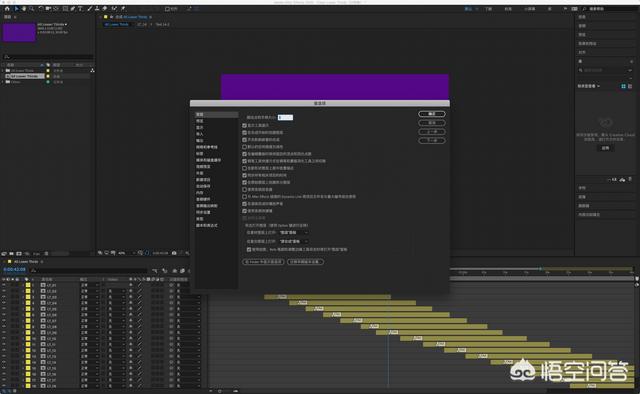Open the composition layer double-click dropdown in preferences
This screenshot has width=640, height=394.
tap(293, 241)
